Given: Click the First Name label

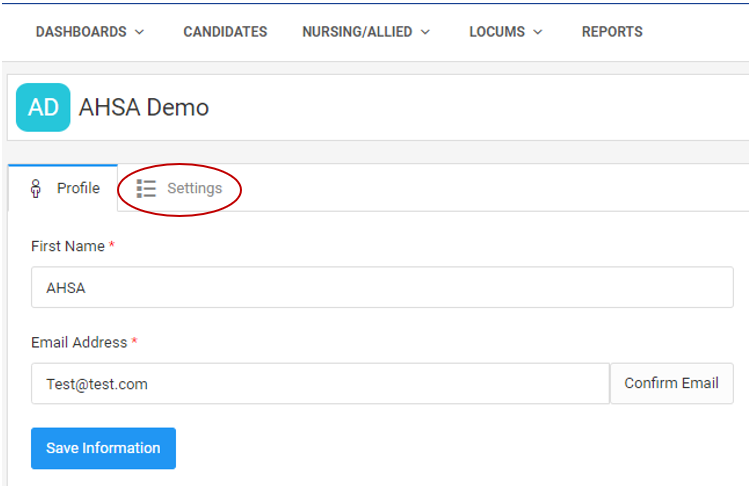Looking at the screenshot, I should click(x=68, y=246).
